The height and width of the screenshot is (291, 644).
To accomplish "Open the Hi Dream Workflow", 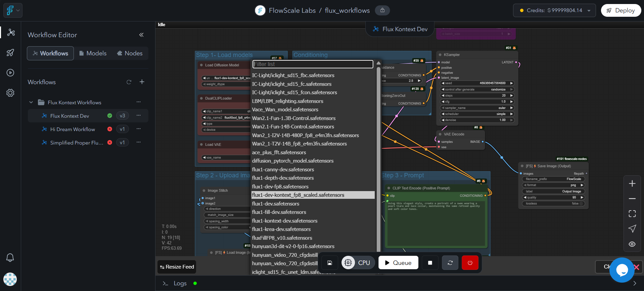I will point(73,129).
